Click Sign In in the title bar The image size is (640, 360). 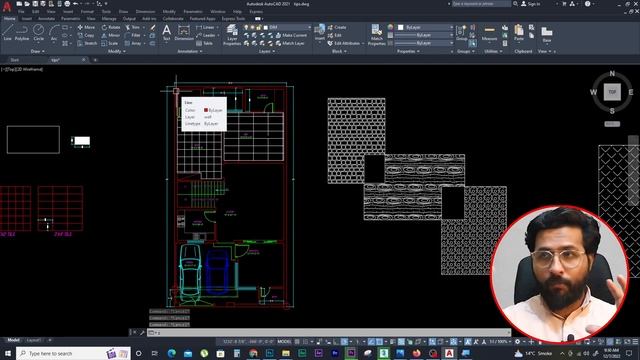point(531,4)
